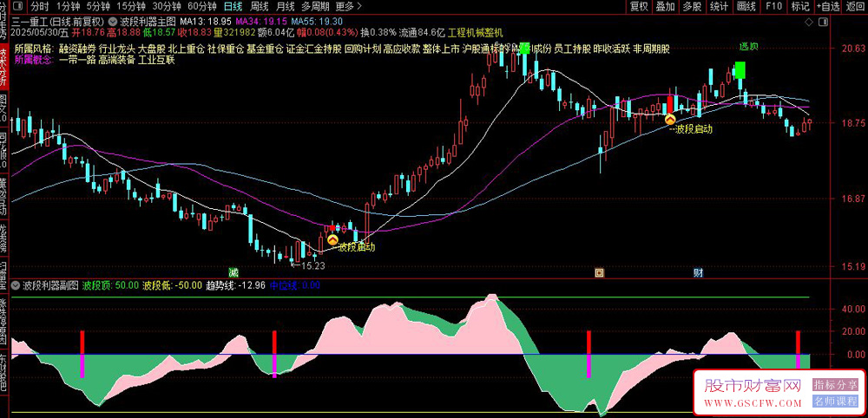The width and height of the screenshot is (868, 418).
Task: Click the 画线 drawing button
Action: 746,7
